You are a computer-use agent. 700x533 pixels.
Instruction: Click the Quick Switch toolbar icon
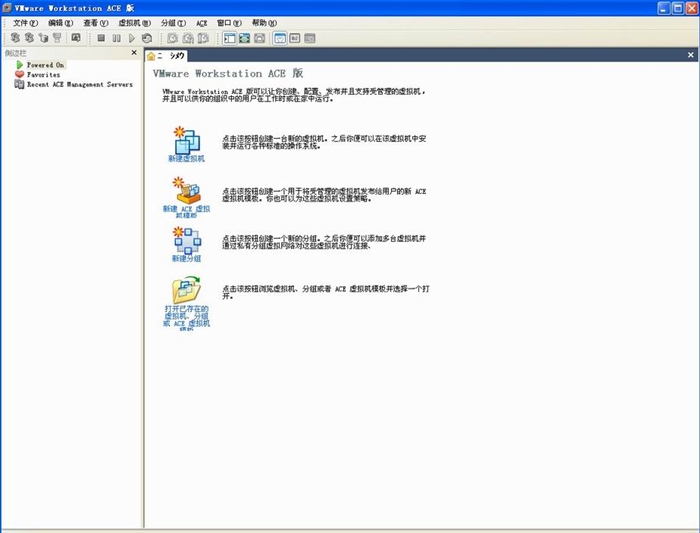(x=260, y=38)
